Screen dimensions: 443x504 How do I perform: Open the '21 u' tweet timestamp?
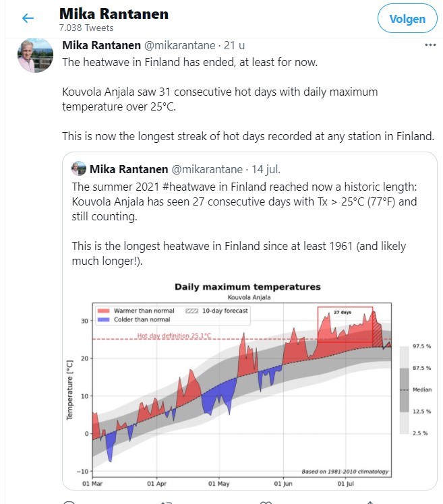tap(233, 46)
